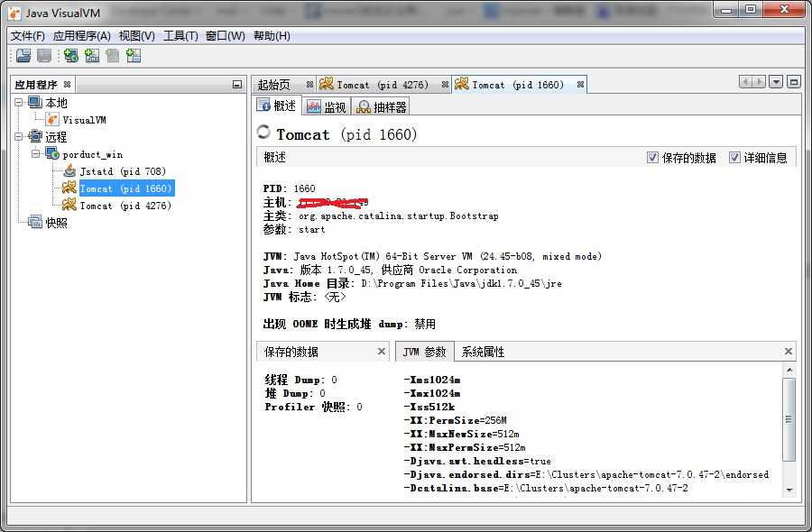Viewport: 812px width, 532px height.
Task: Click the disabled Save toolbar icon
Action: pyautogui.click(x=44, y=55)
